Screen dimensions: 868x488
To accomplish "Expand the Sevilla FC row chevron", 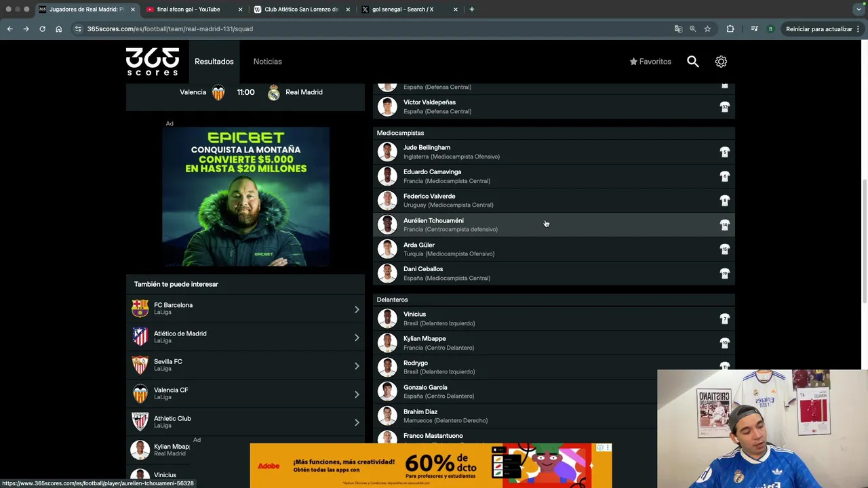I will 357,366.
